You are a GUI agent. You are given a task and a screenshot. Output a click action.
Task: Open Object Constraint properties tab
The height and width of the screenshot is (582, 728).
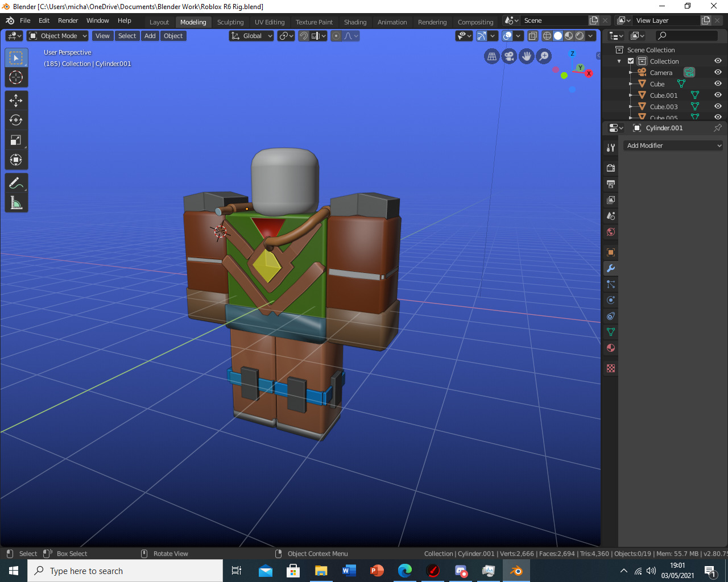click(611, 316)
